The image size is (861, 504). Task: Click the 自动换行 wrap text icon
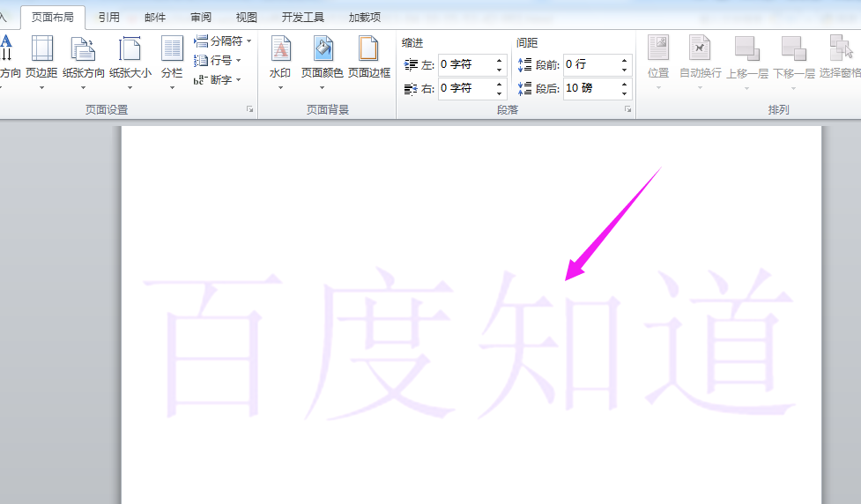click(700, 48)
